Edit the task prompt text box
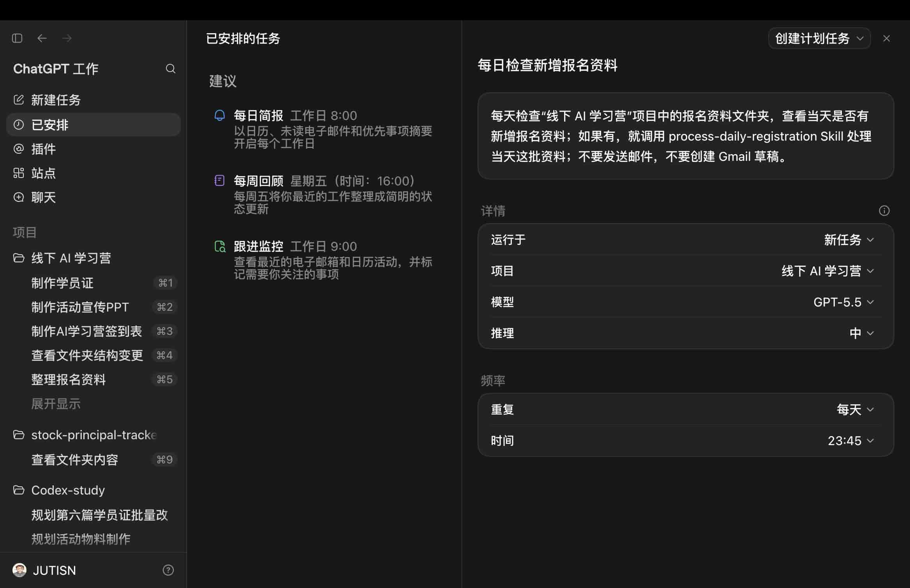 [686, 136]
